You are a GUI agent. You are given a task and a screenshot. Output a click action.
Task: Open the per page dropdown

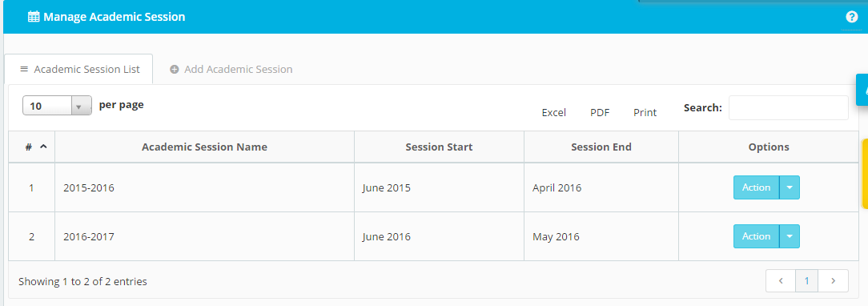57,106
